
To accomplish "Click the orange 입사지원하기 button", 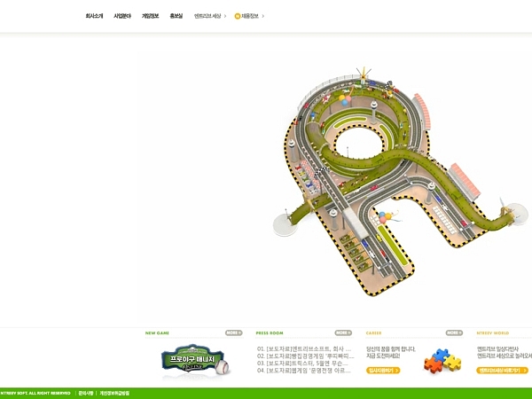I will tap(383, 370).
